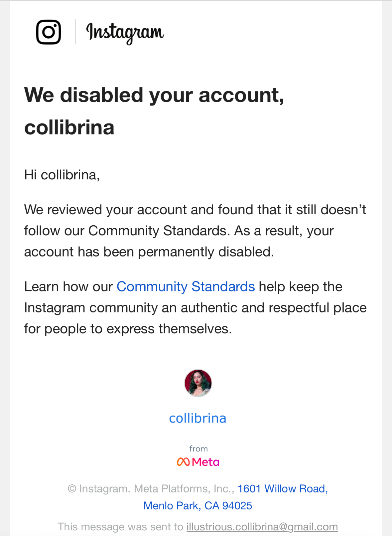Click the "Hi collibrina," greeting line
Image resolution: width=392 pixels, height=536 pixels.
62,175
